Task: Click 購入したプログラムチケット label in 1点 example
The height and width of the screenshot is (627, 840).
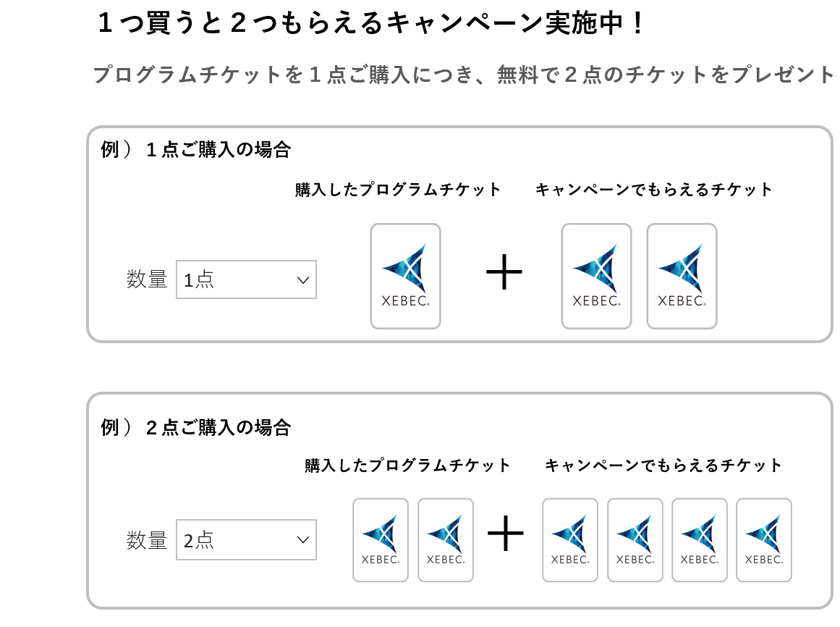Action: click(x=398, y=189)
